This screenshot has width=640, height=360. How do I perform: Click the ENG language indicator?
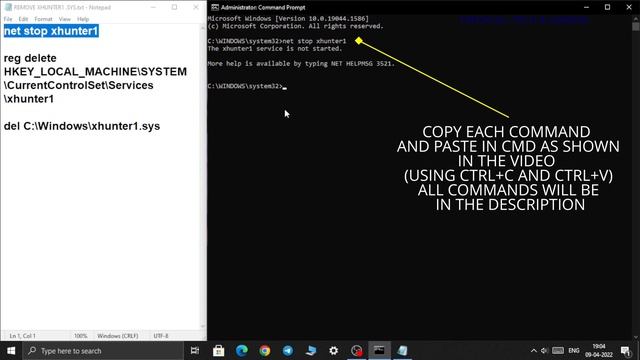573,351
